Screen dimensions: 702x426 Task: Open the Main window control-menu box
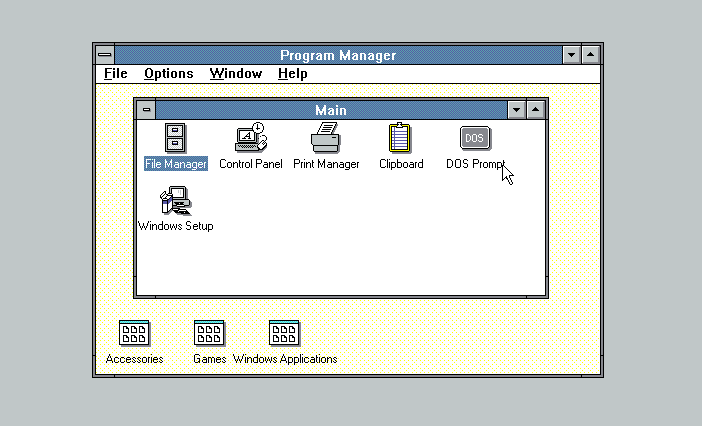point(146,110)
